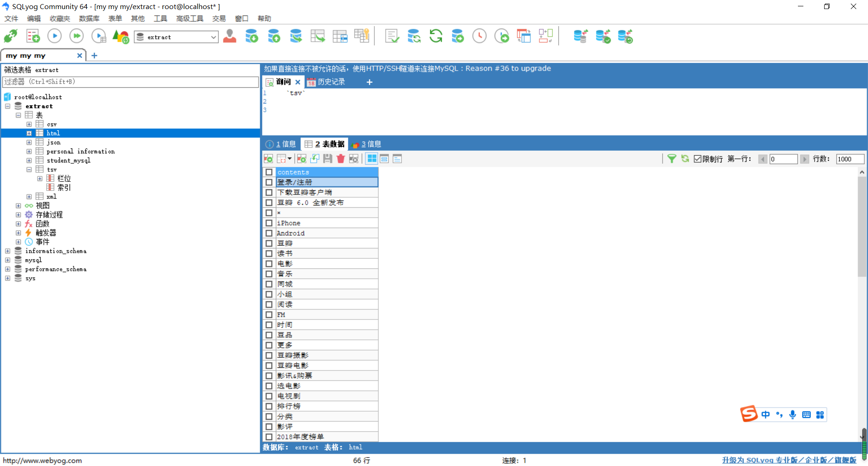Click the red clock scheduled backup icon

(479, 36)
